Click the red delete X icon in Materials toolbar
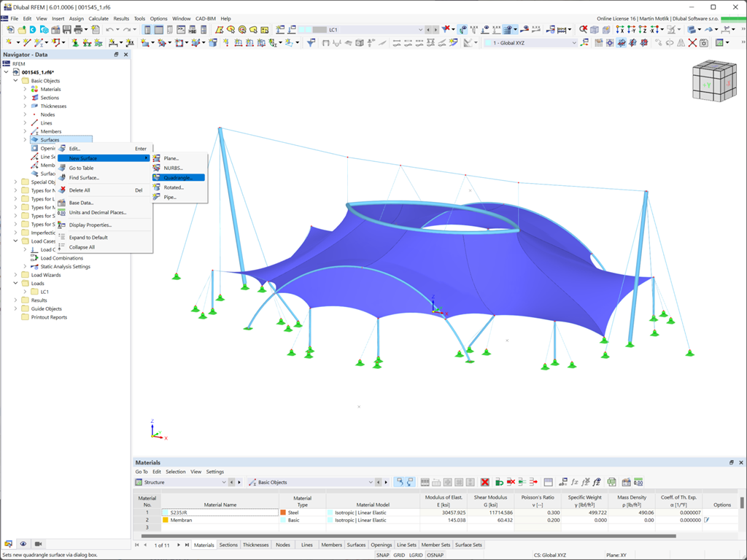Viewport: 747px width, 560px height. point(484,483)
